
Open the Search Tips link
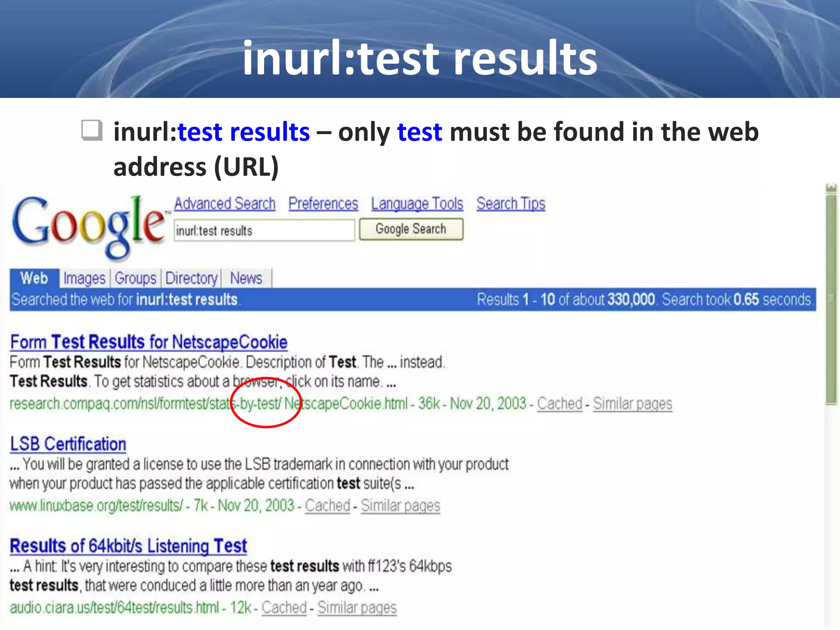[x=511, y=204]
